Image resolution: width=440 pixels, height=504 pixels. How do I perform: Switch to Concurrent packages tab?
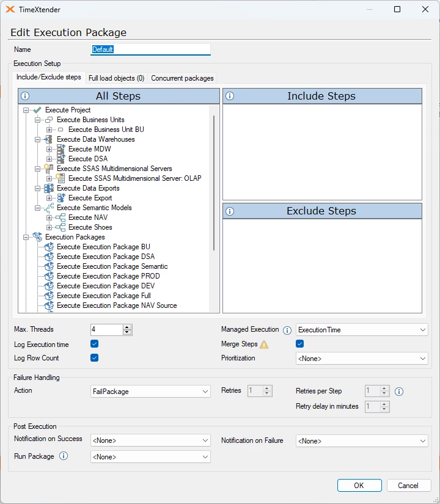tap(182, 78)
